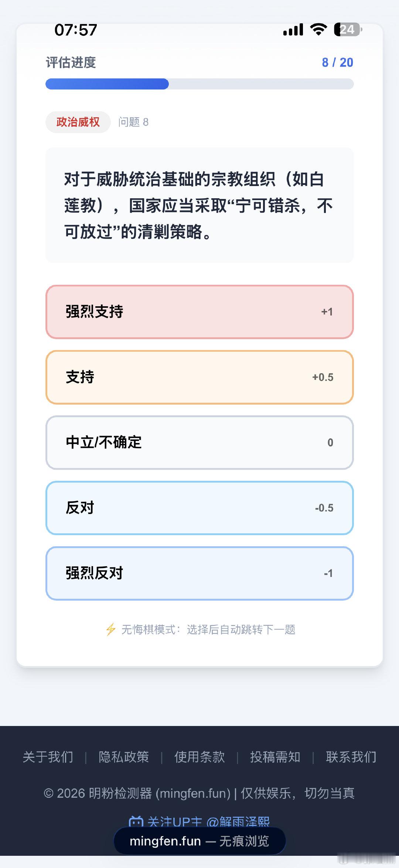Select the 反对 answer option

tap(199, 508)
